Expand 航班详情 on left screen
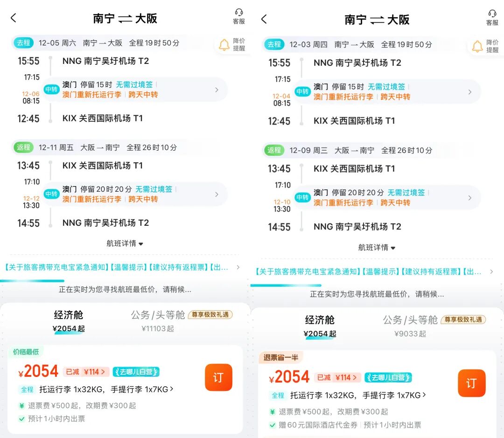This screenshot has width=504, height=438. [125, 243]
